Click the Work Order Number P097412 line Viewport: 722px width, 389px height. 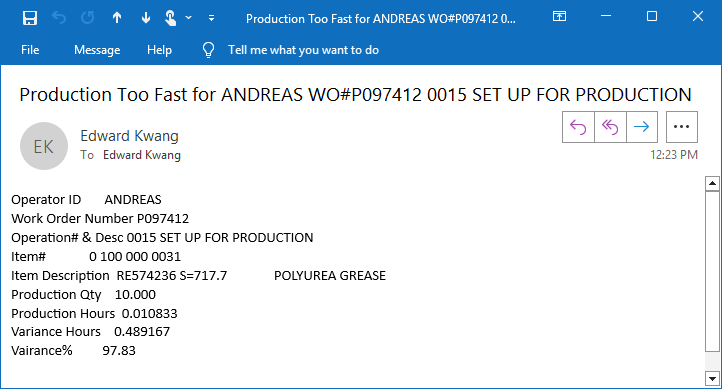(100, 219)
